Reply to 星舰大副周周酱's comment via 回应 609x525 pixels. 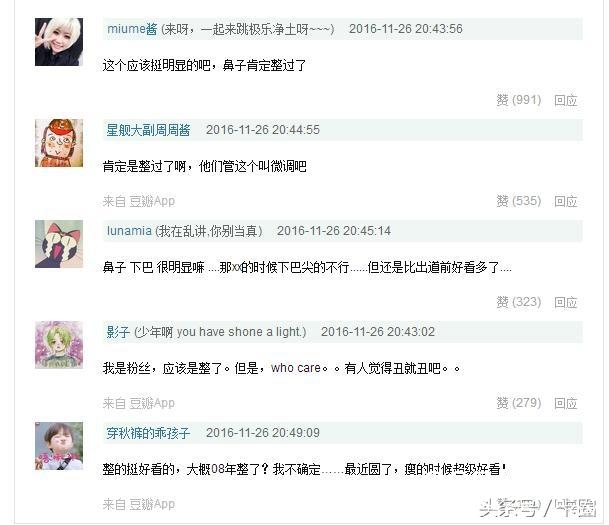(x=566, y=201)
